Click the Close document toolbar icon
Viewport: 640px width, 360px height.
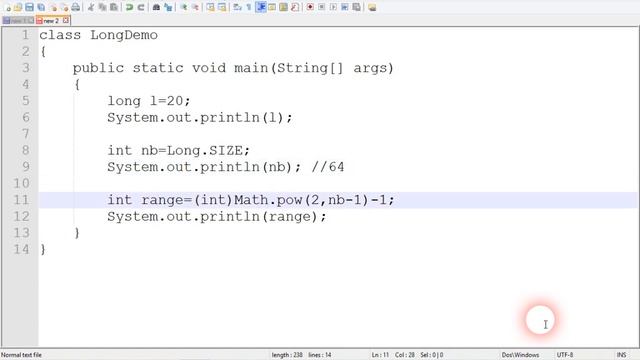click(53, 7)
